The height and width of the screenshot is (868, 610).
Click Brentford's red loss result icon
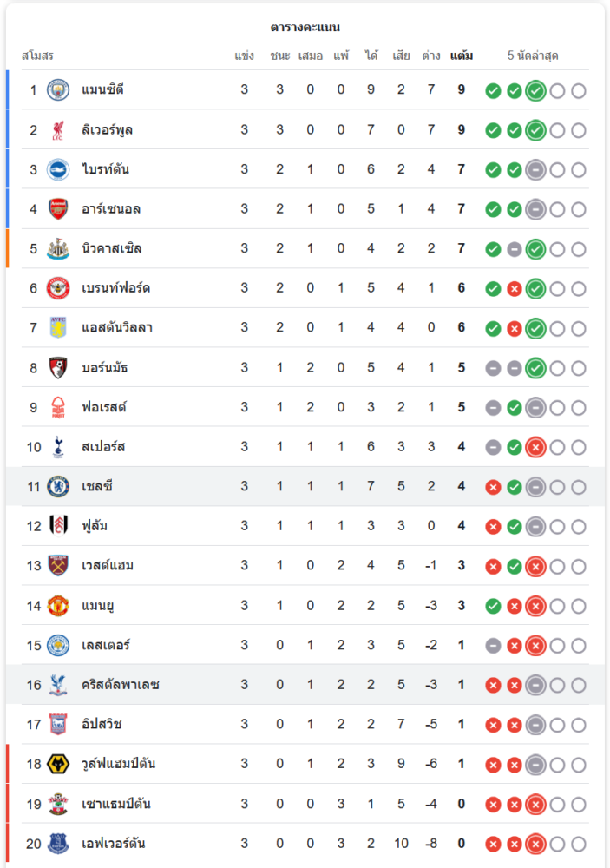[514, 288]
